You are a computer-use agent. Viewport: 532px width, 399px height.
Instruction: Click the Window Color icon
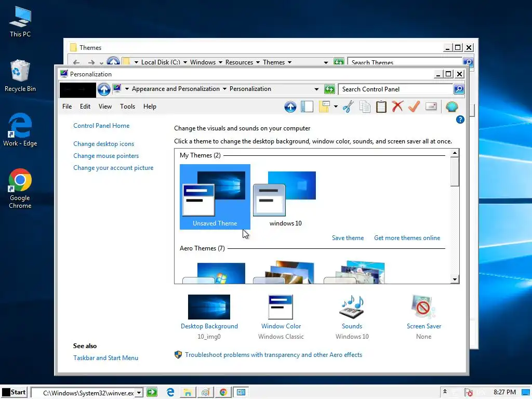(281, 307)
